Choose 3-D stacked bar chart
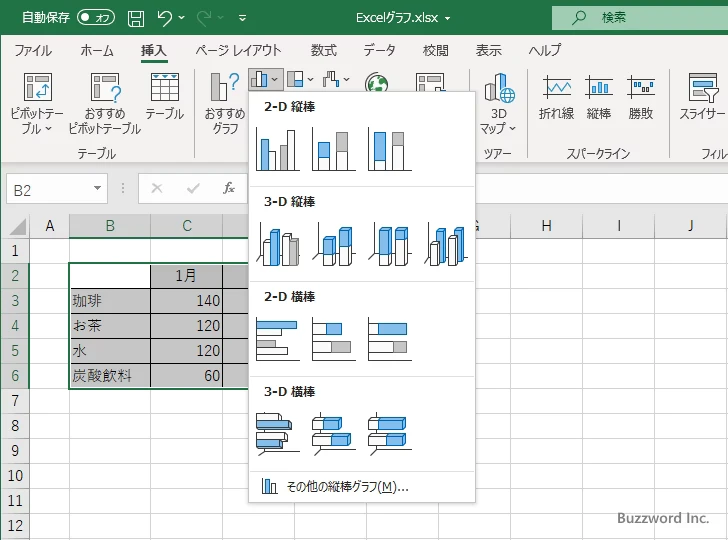Image resolution: width=728 pixels, height=540 pixels. [x=334, y=434]
